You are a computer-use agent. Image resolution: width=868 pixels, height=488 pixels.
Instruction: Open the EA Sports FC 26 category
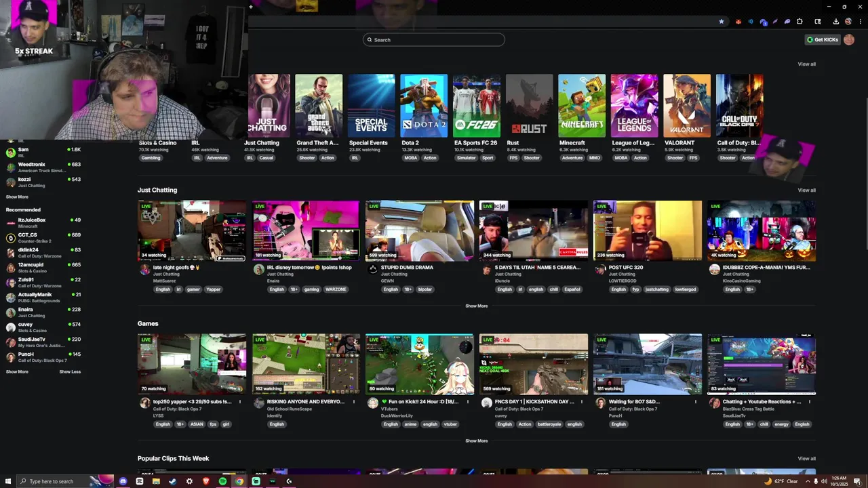476,106
